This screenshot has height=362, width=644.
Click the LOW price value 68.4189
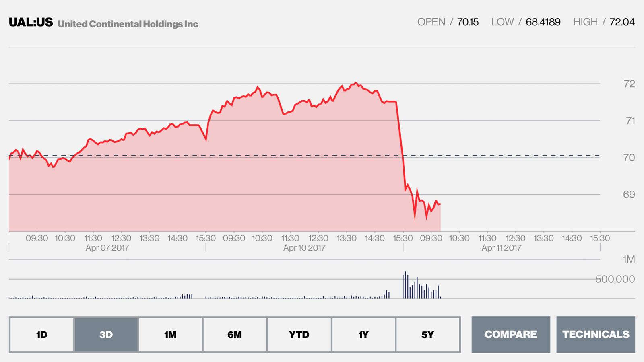point(543,22)
